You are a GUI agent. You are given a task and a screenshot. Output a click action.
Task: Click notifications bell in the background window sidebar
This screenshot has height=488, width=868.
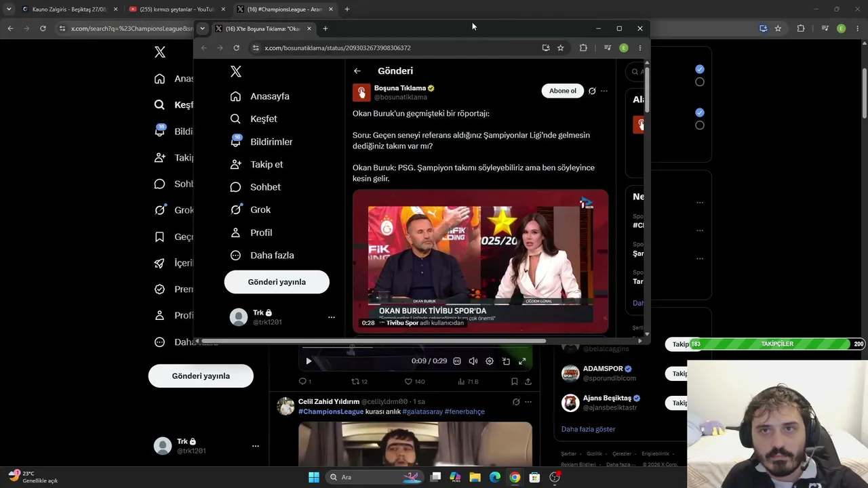click(x=160, y=131)
